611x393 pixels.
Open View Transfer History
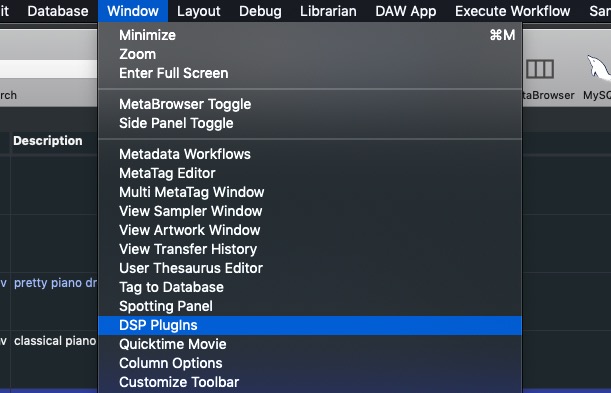pos(310,249)
